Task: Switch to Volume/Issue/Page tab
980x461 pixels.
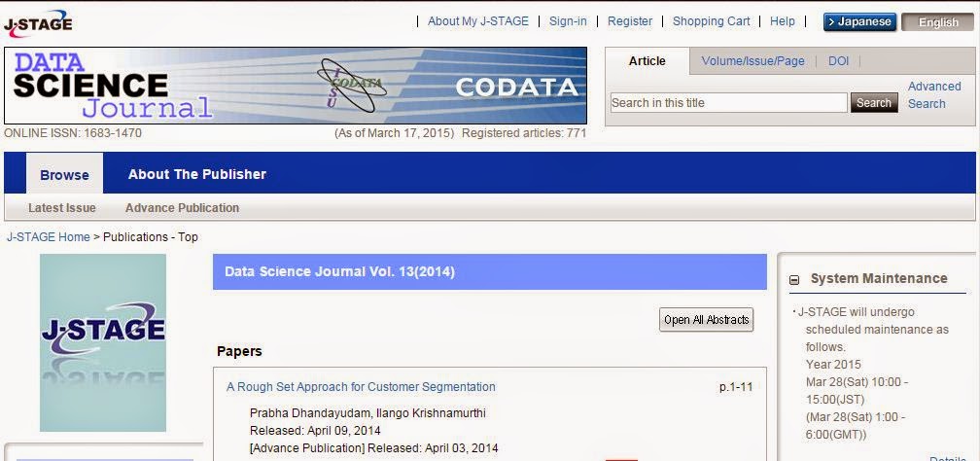Action: tap(753, 61)
